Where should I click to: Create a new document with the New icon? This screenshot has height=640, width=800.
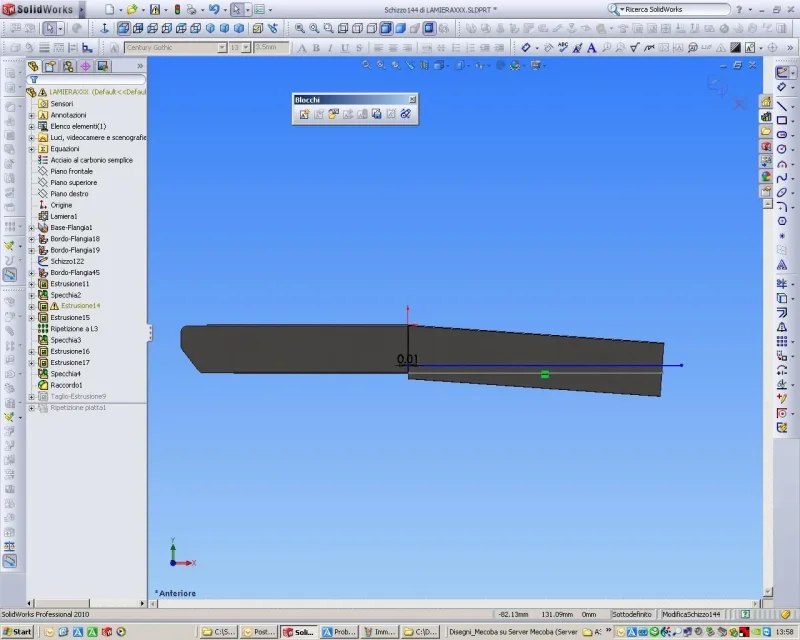110,9
